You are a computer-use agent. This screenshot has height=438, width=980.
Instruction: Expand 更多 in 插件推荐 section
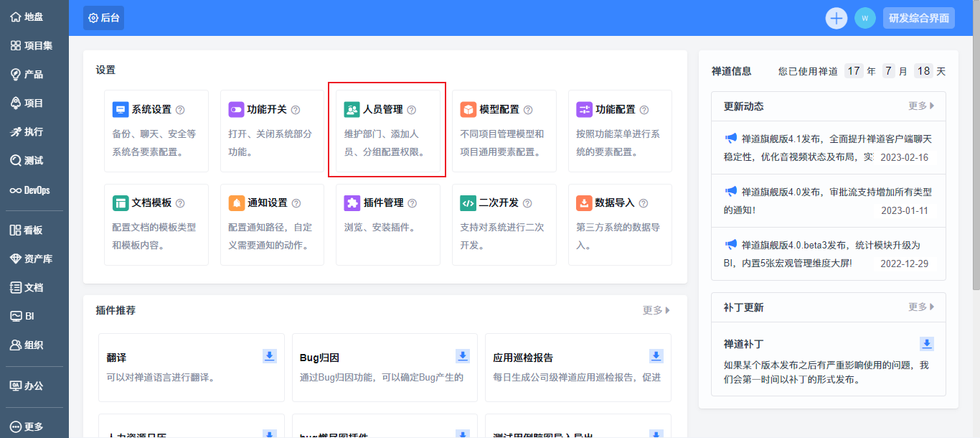click(x=656, y=310)
